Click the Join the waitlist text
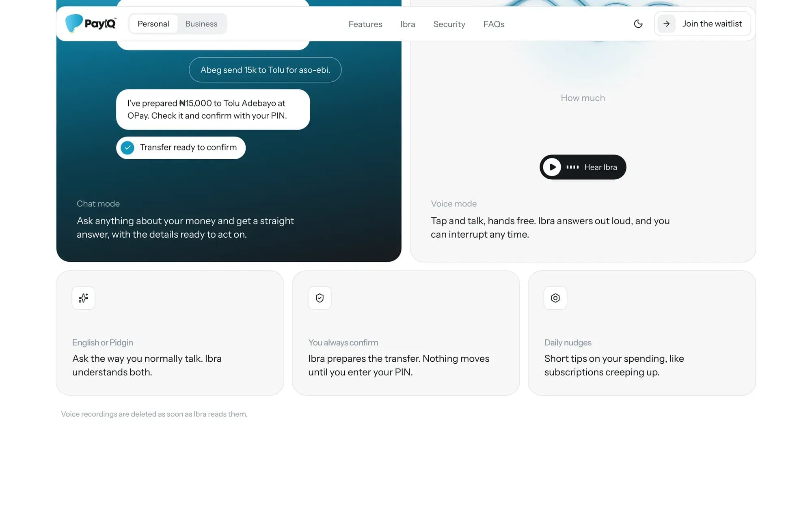Screen dimensions: 812x508 point(712,24)
